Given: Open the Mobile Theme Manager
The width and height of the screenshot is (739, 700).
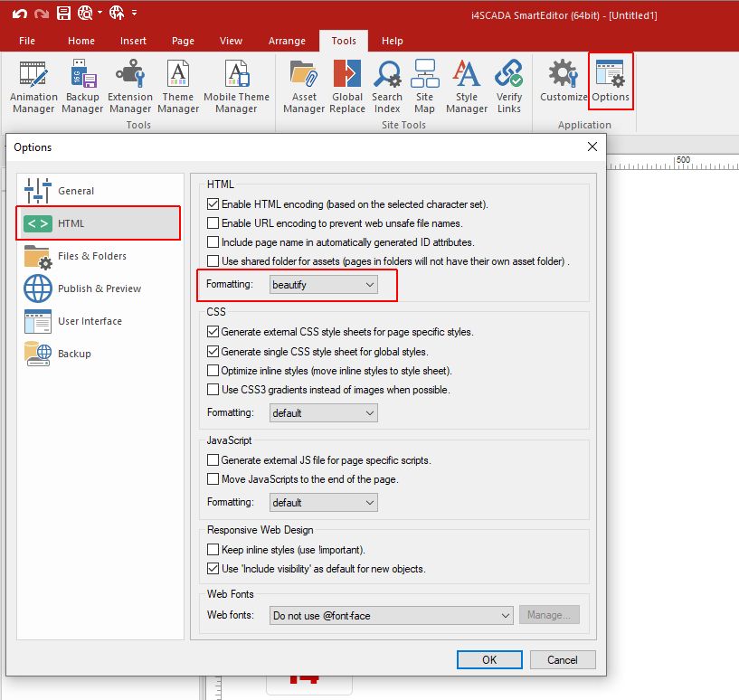Looking at the screenshot, I should pyautogui.click(x=236, y=86).
